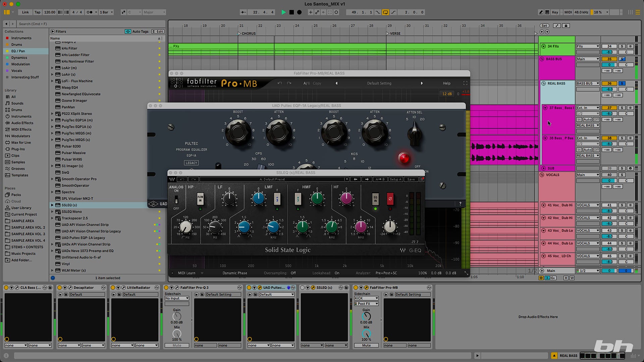
Task: Click MIDI Learn in Pro-MB footer
Action: point(186,273)
